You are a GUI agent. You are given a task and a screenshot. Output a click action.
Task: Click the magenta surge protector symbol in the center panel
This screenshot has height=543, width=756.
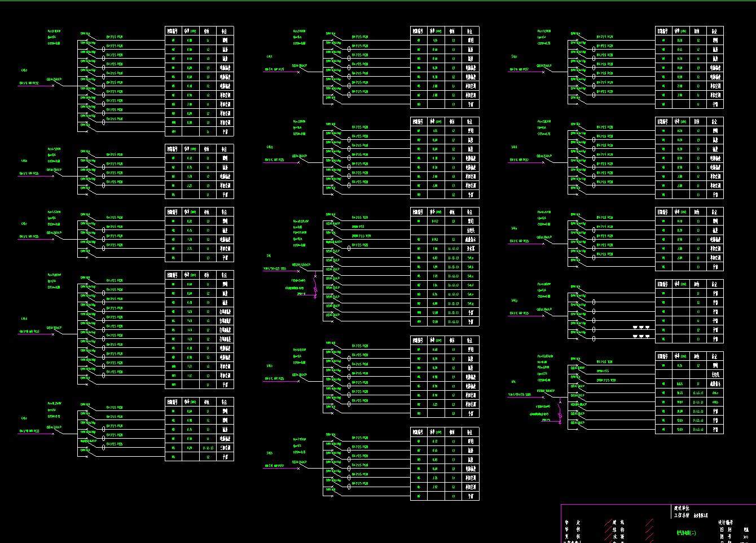pos(315,290)
